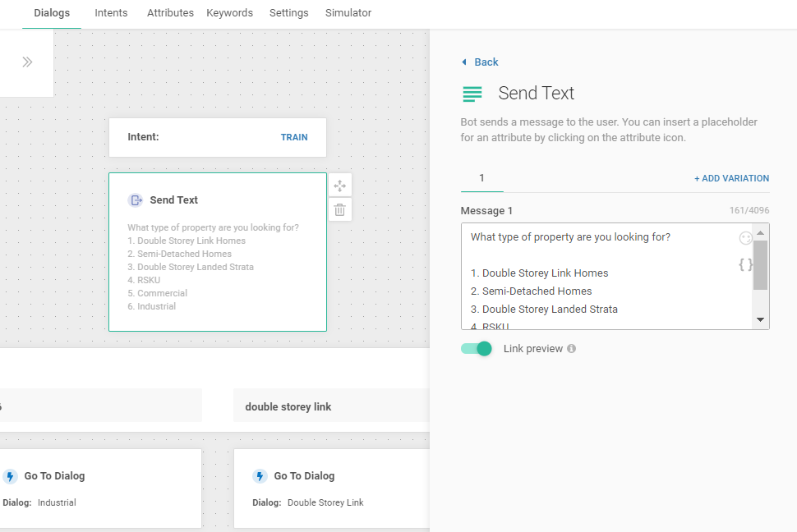Click the Link preview info icon

[x=571, y=349]
